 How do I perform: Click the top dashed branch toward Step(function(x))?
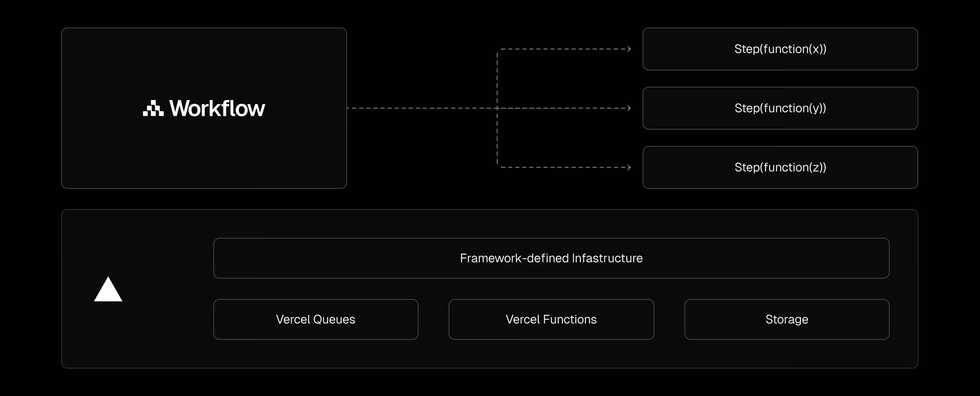point(561,49)
